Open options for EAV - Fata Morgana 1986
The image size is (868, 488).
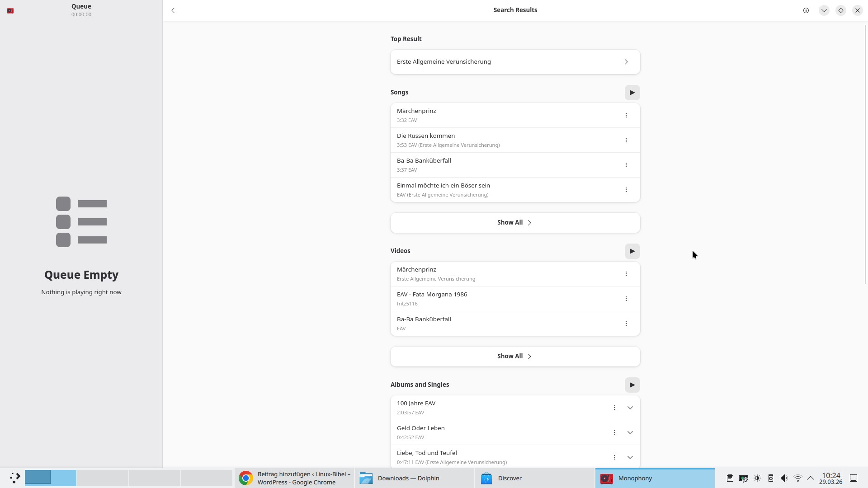(x=626, y=299)
